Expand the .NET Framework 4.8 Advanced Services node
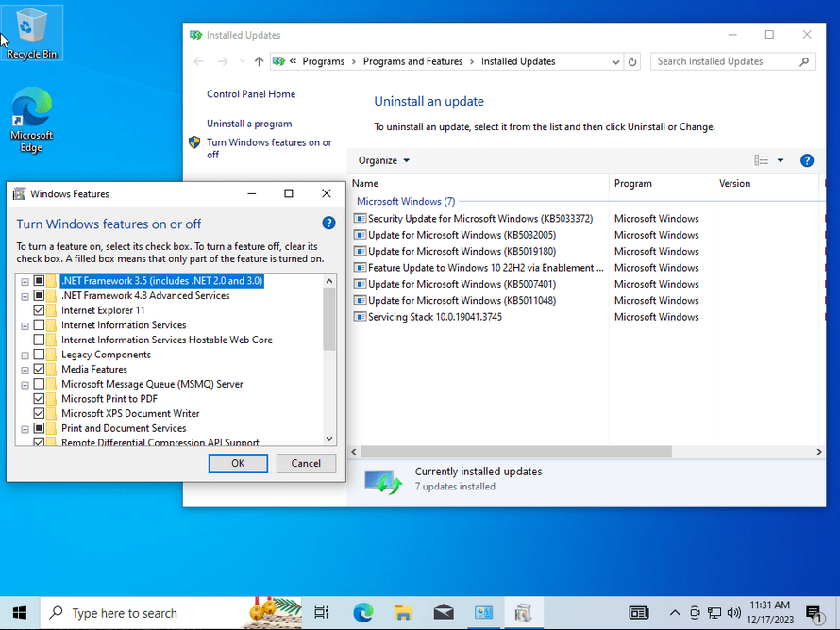 (x=25, y=296)
